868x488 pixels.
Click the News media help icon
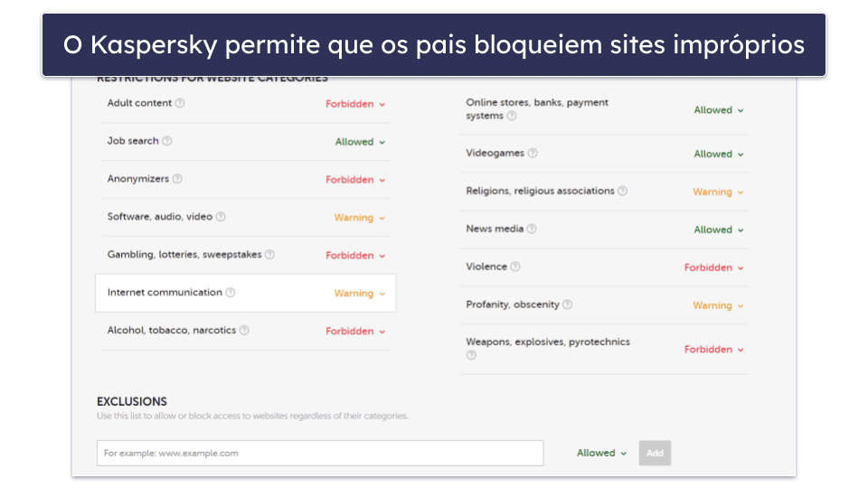[532, 229]
